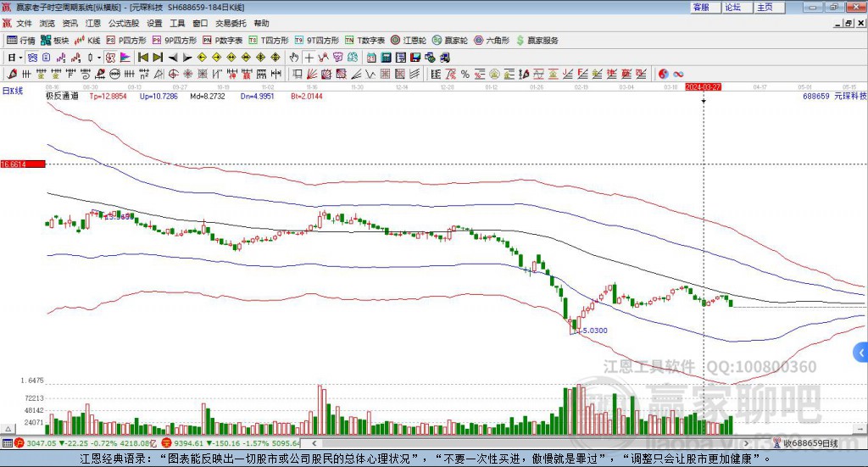Open the P数字表 number table
868x467 pixels.
[223, 41]
